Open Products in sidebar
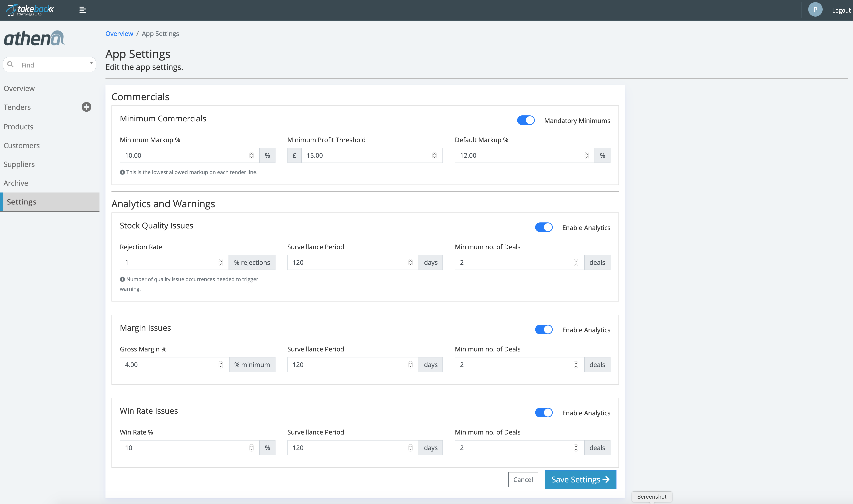Image resolution: width=853 pixels, height=504 pixels. [18, 127]
